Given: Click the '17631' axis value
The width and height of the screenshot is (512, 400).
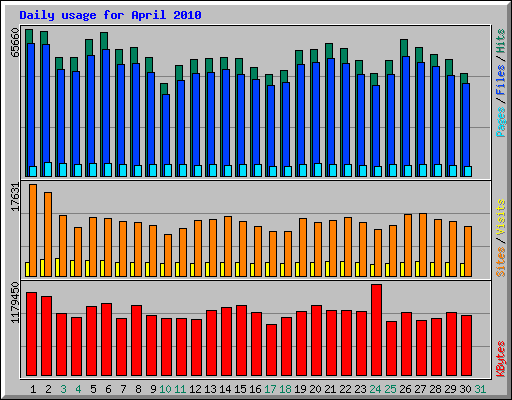Looking at the screenshot, I should pyautogui.click(x=15, y=197).
